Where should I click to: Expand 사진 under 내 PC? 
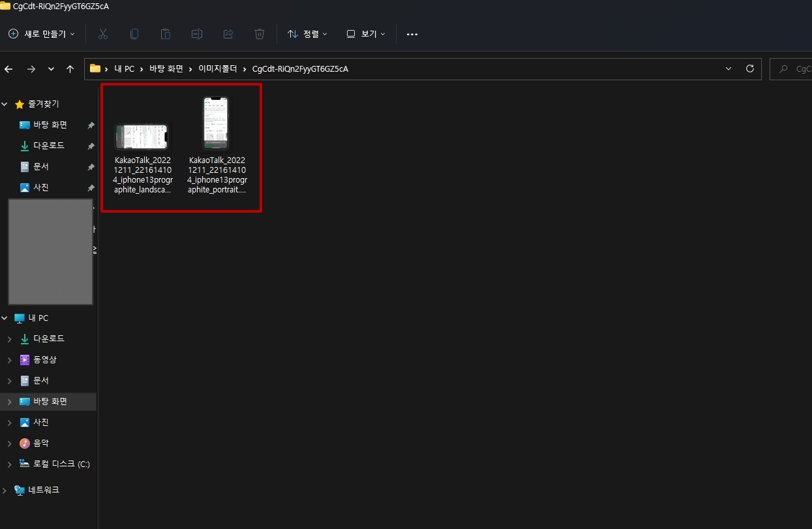pos(9,423)
